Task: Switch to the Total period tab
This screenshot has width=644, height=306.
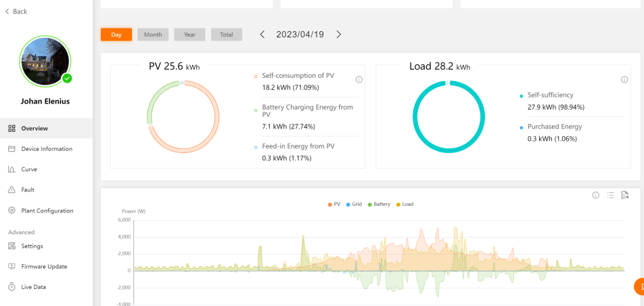Action: (x=227, y=35)
